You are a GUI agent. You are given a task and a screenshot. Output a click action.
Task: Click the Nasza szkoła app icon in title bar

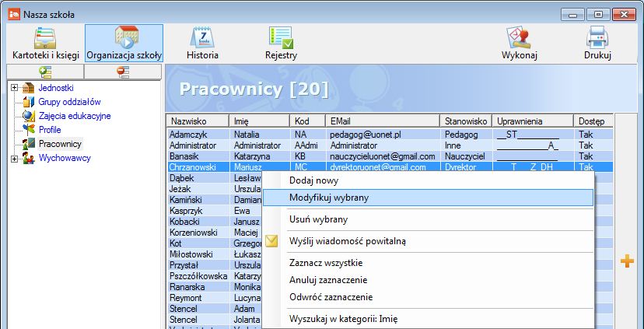coord(14,14)
